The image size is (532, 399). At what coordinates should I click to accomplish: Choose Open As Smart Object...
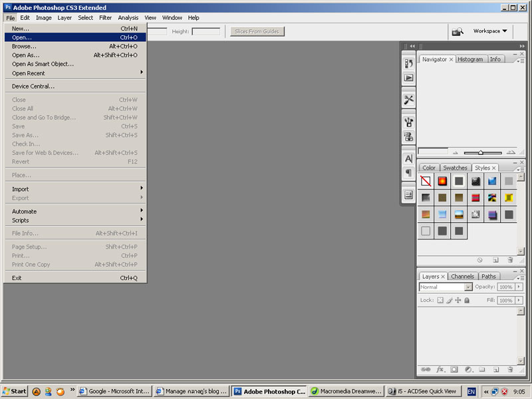click(x=75, y=64)
